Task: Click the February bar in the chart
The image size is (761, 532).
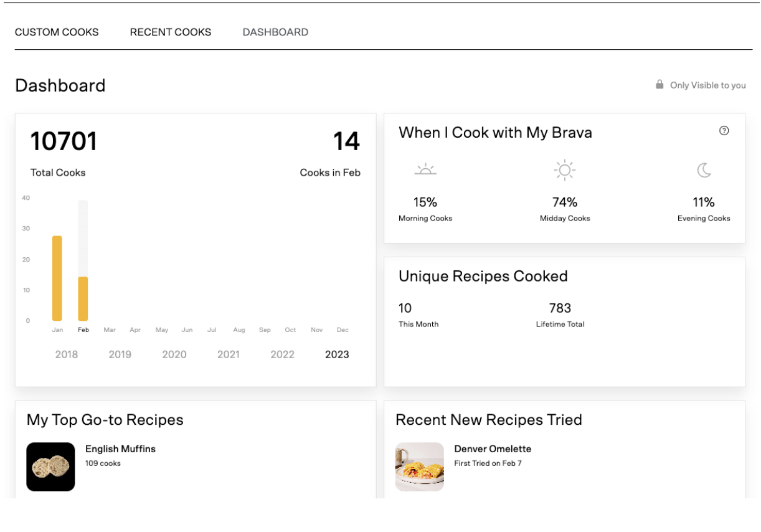Action: (83, 298)
